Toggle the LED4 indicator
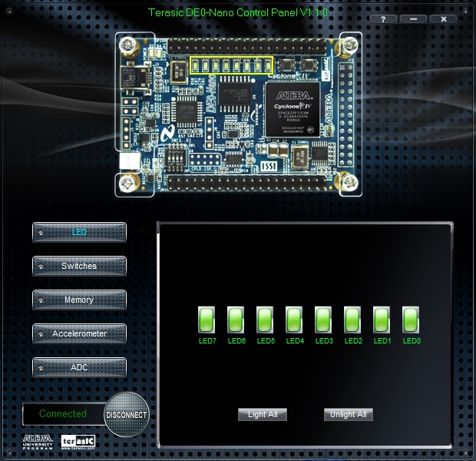This screenshot has width=476, height=461. coord(294,320)
